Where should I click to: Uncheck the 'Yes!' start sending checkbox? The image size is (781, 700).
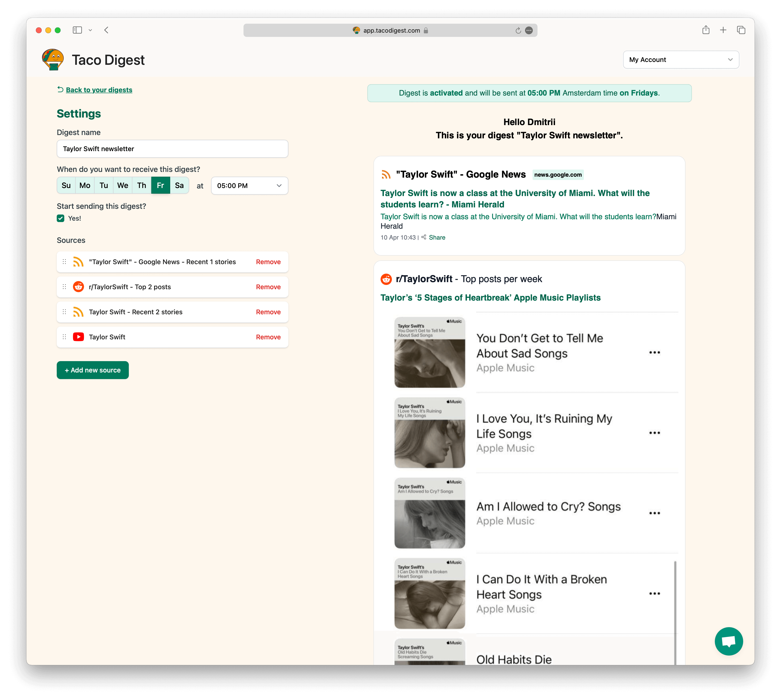(x=60, y=219)
